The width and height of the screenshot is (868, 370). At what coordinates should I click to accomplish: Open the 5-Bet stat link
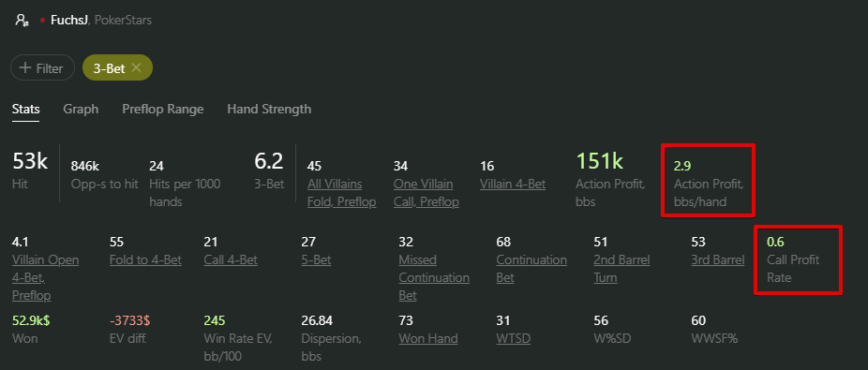pos(316,260)
